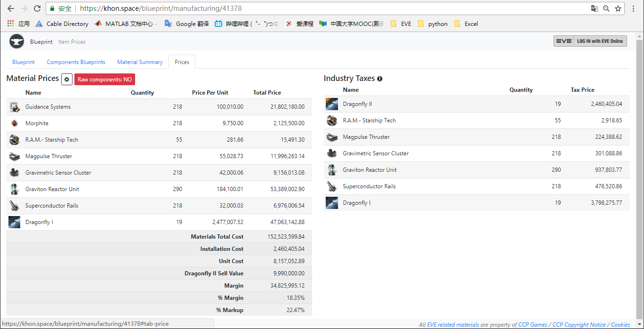Open the 哔哩哔哩 bookmark
This screenshot has width=644, height=329.
click(x=246, y=24)
